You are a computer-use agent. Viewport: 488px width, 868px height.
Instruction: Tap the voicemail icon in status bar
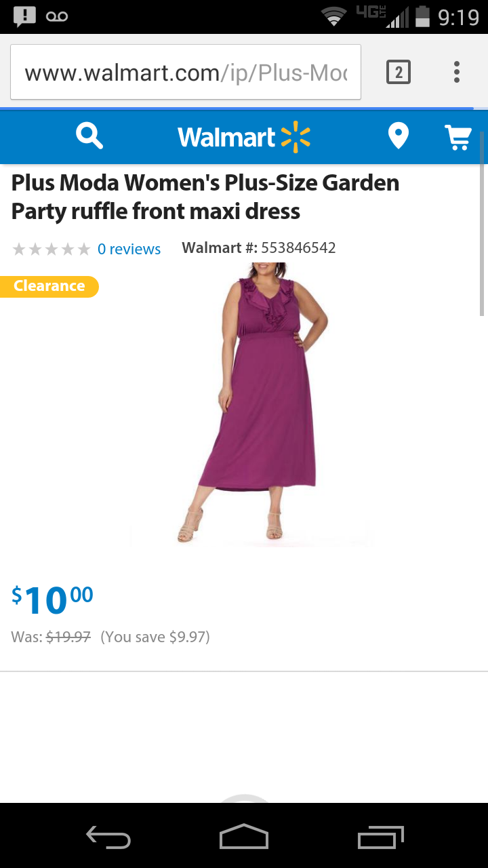(x=57, y=16)
